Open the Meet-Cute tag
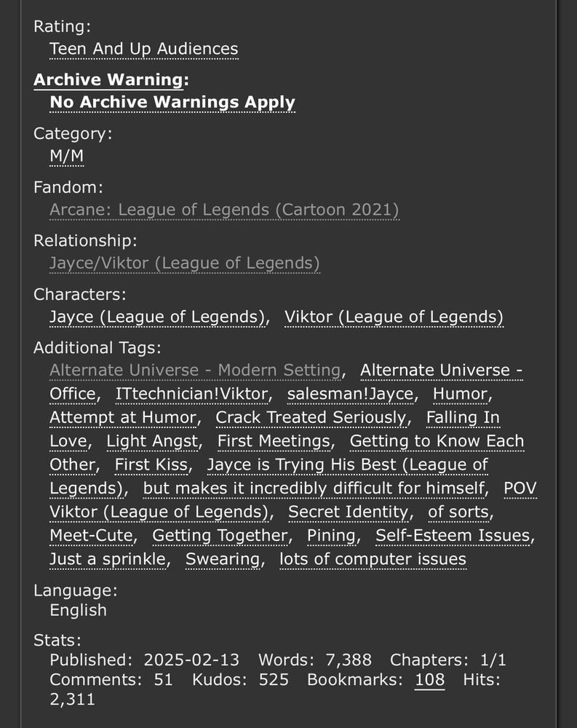 click(x=90, y=535)
